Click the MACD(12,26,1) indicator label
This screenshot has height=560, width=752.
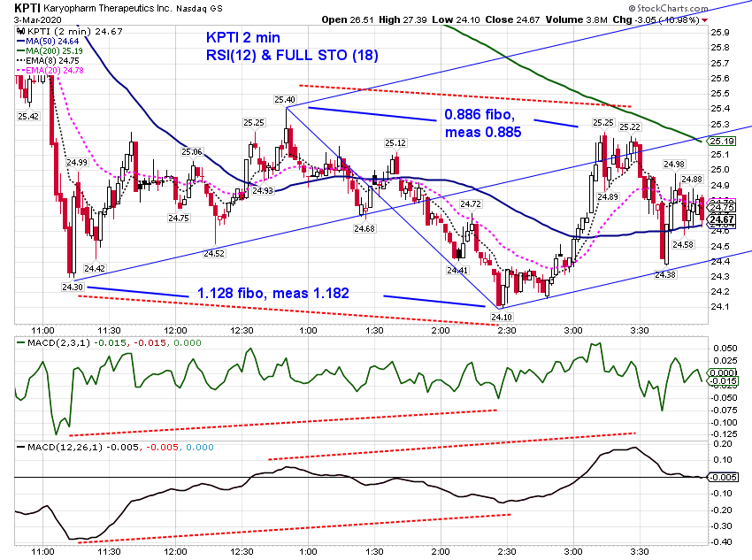pyautogui.click(x=65, y=448)
